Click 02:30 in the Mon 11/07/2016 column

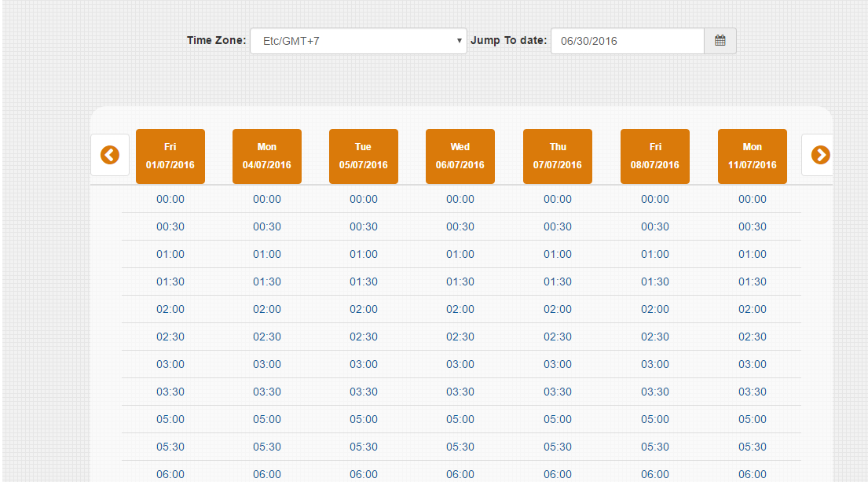click(x=753, y=337)
